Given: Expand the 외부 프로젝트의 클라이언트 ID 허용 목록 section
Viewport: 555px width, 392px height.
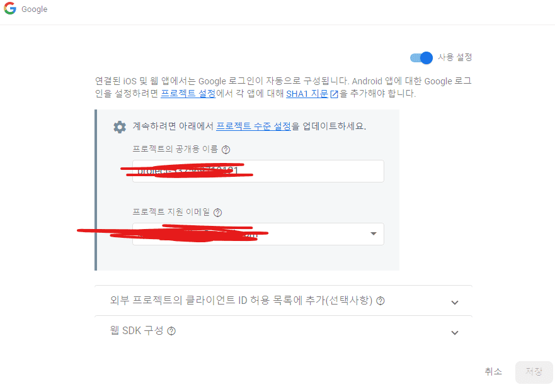Looking at the screenshot, I should pyautogui.click(x=283, y=301).
